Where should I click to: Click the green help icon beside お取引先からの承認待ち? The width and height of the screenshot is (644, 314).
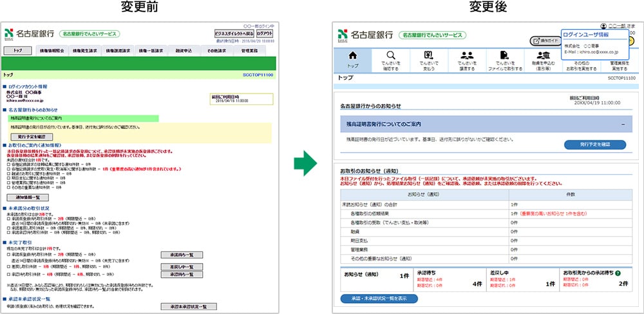[618, 273]
